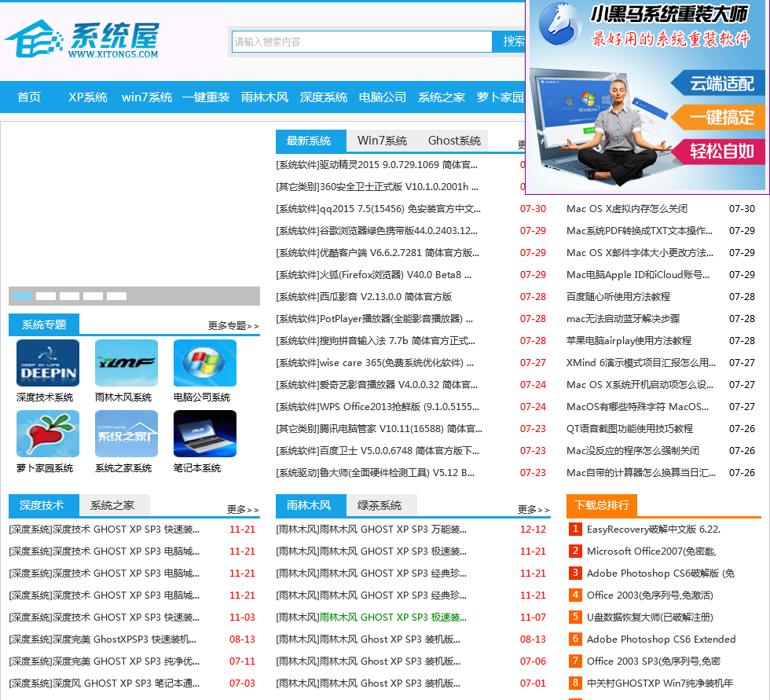The width and height of the screenshot is (770, 700).
Task: Open 一键重装 navigation item
Action: pyautogui.click(x=206, y=97)
